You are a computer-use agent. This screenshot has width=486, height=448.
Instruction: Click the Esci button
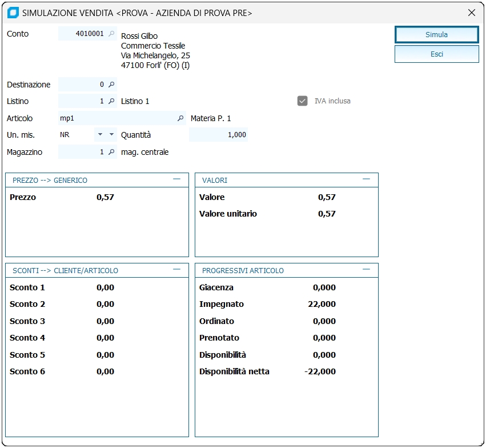436,54
